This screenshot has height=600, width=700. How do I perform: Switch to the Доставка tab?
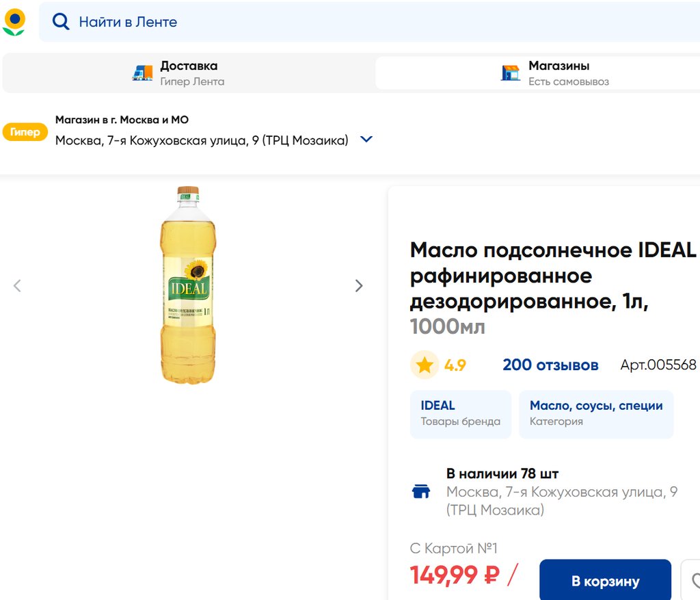pos(188,73)
